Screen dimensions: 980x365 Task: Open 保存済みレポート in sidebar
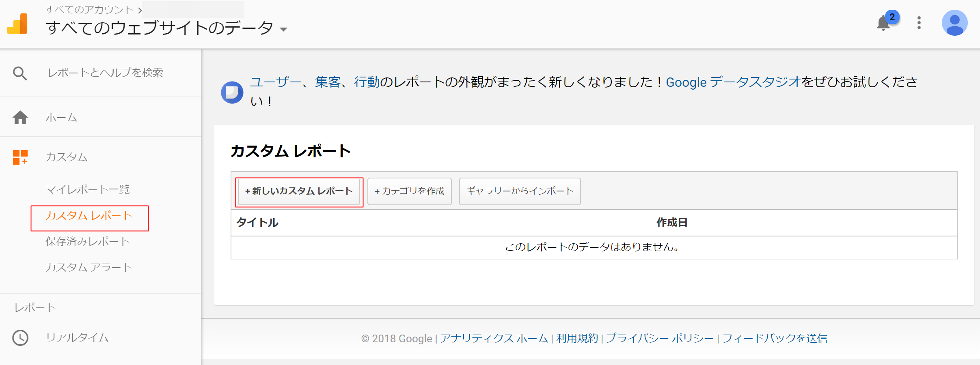click(88, 241)
